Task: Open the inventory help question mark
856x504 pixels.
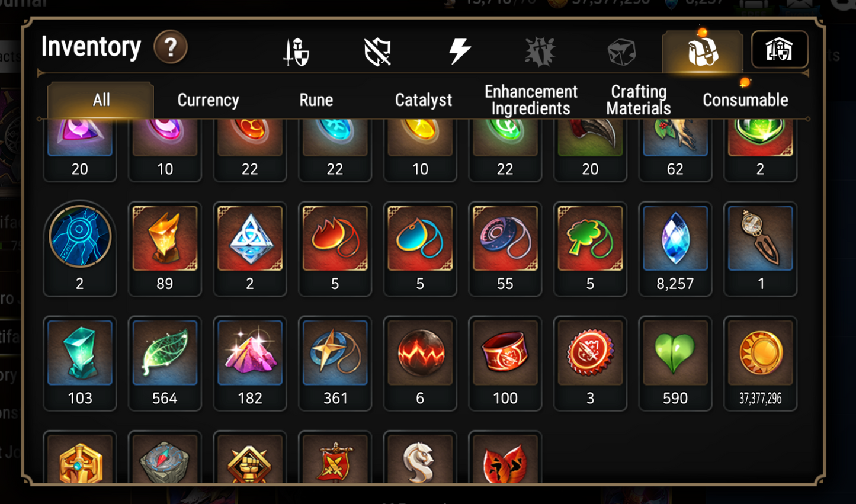Action: click(171, 47)
